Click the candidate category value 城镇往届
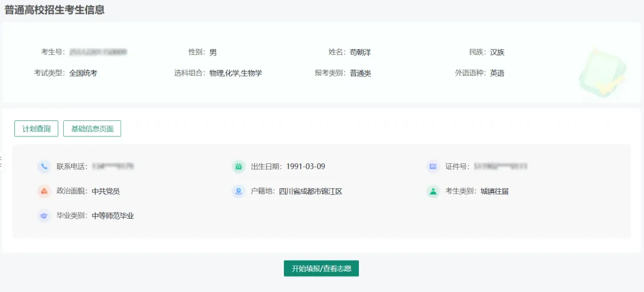 tap(494, 191)
